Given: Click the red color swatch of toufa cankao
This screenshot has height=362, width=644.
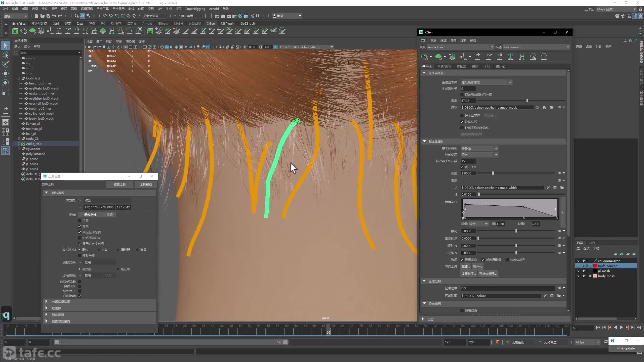Looking at the screenshot, I should pyautogui.click(x=595, y=266).
